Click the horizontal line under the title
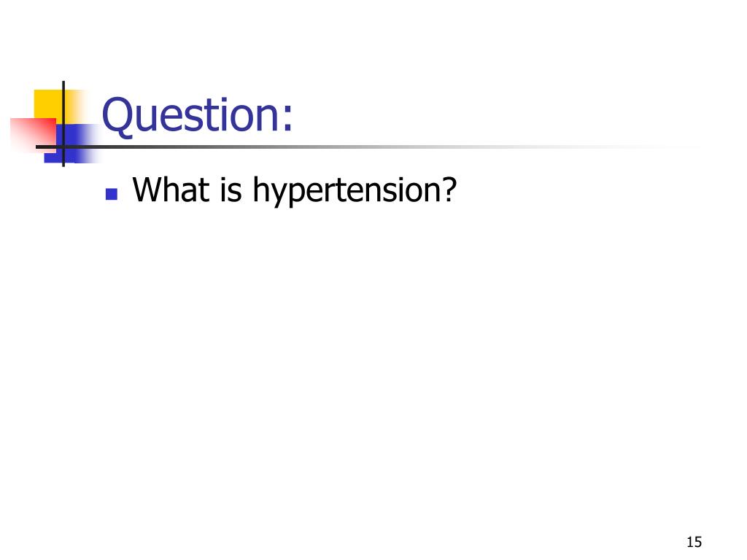The image size is (747, 560). 365,147
